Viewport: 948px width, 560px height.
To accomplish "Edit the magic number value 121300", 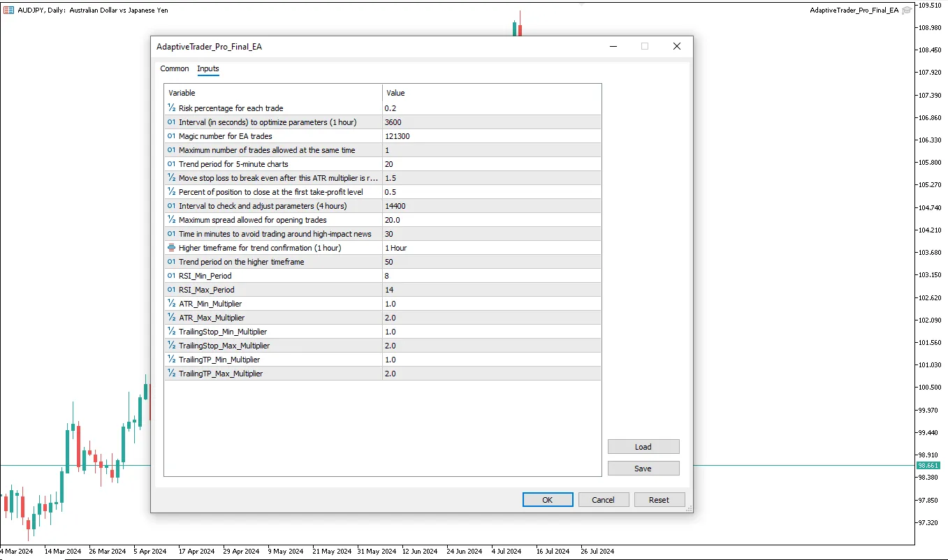I will click(x=492, y=136).
